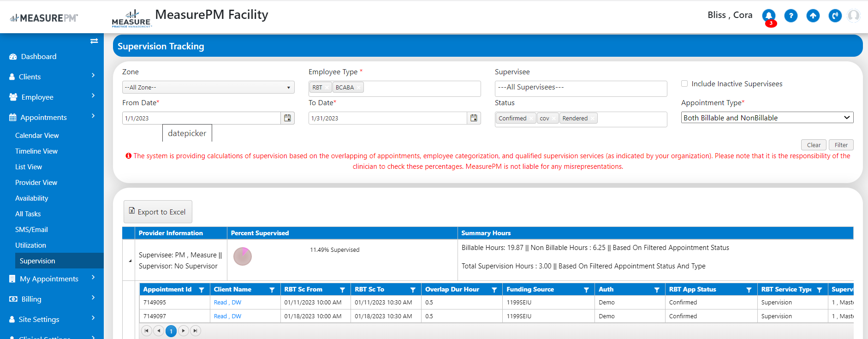Filter the Appointment Id column
The width and height of the screenshot is (868, 339).
(x=202, y=290)
